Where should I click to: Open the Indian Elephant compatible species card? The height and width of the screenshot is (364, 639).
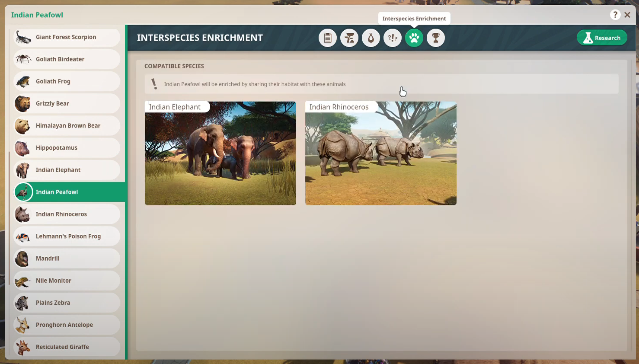[x=220, y=153]
